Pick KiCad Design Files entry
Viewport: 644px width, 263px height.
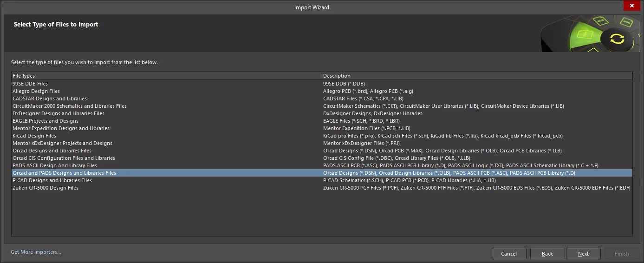point(322,136)
